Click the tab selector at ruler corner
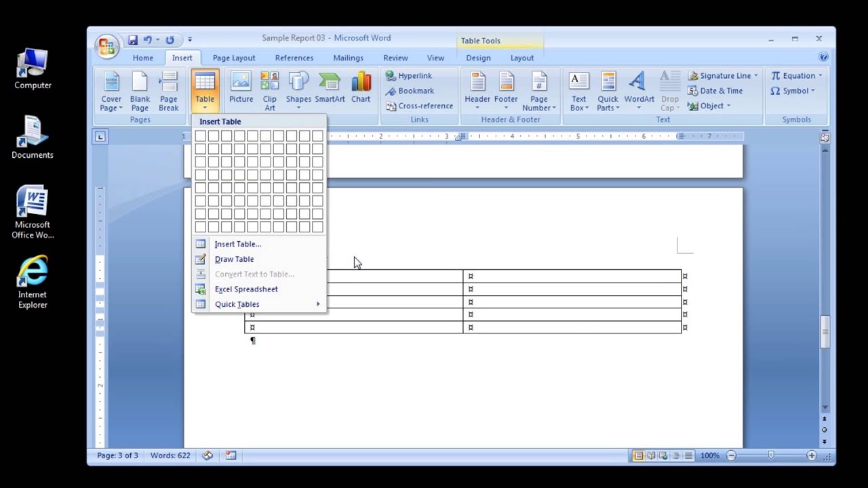868x488 pixels. point(100,137)
